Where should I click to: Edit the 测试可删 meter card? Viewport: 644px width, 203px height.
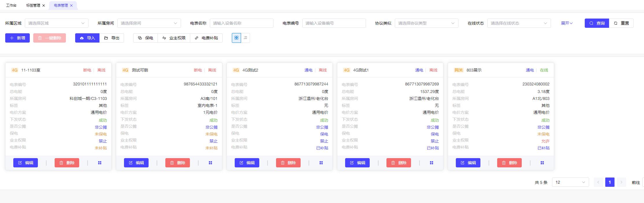[136, 163]
